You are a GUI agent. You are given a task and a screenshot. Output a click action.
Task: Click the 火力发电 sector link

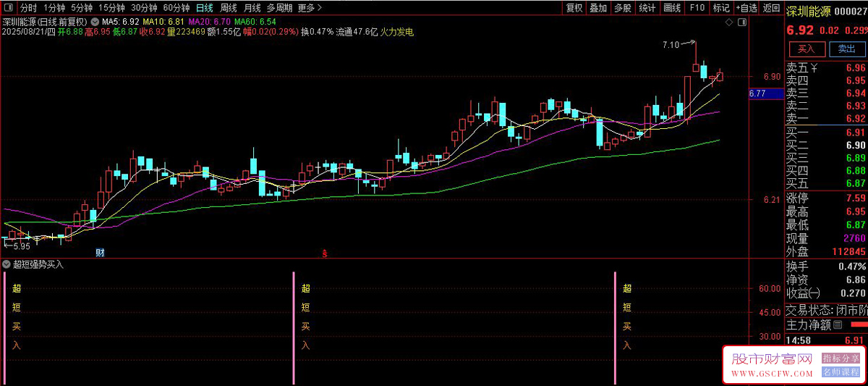(396, 32)
